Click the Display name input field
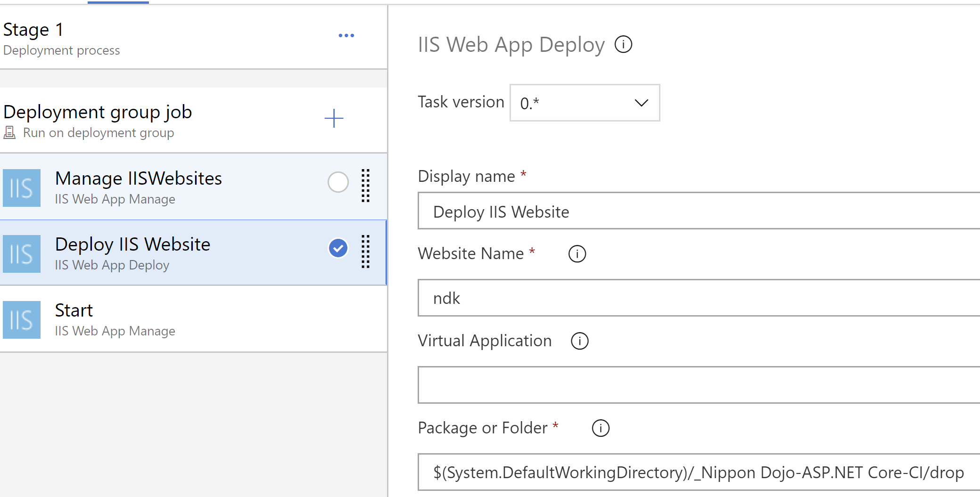 coord(698,211)
